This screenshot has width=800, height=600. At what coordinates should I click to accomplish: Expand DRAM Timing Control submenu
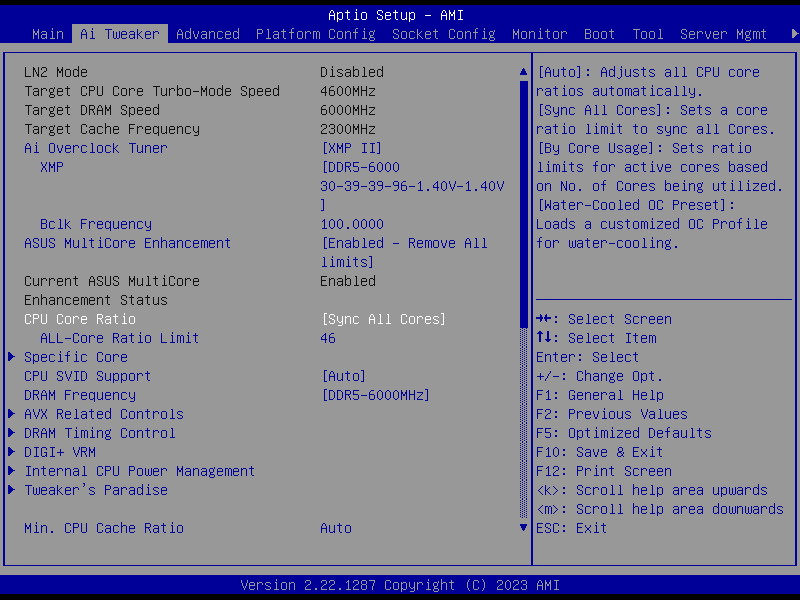tap(99, 433)
